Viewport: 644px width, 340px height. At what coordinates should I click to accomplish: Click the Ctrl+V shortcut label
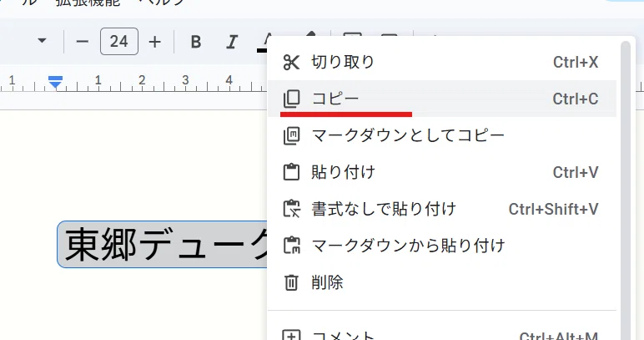[x=576, y=172]
